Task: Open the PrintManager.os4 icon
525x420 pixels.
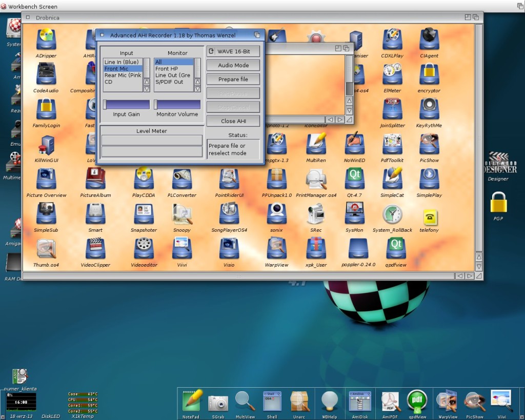Action: [x=316, y=179]
